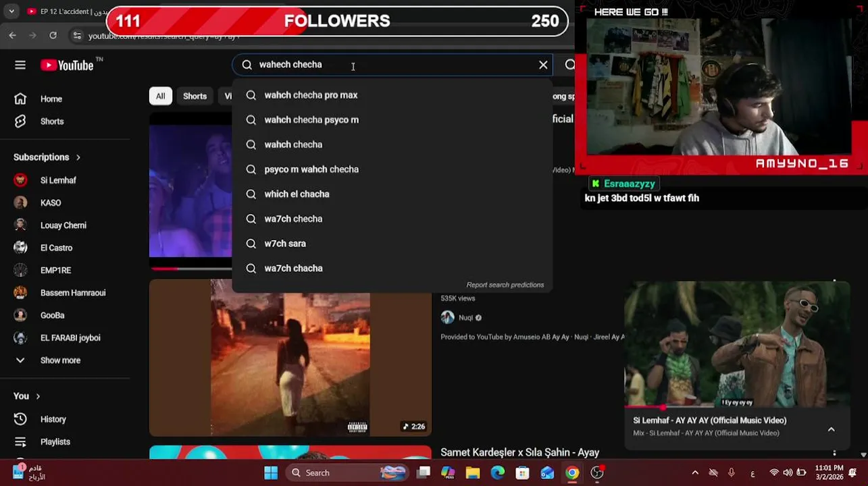Click the Nuqi channel name

(x=465, y=318)
